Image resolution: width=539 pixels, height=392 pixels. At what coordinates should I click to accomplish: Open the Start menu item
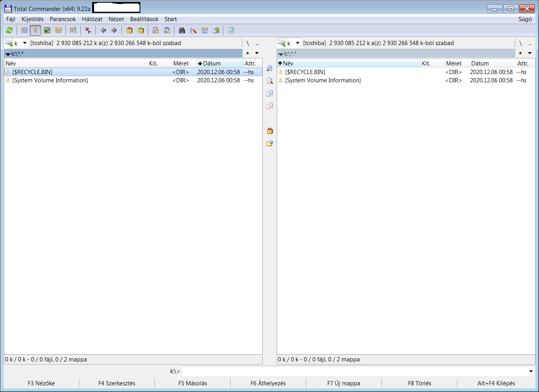coord(171,19)
